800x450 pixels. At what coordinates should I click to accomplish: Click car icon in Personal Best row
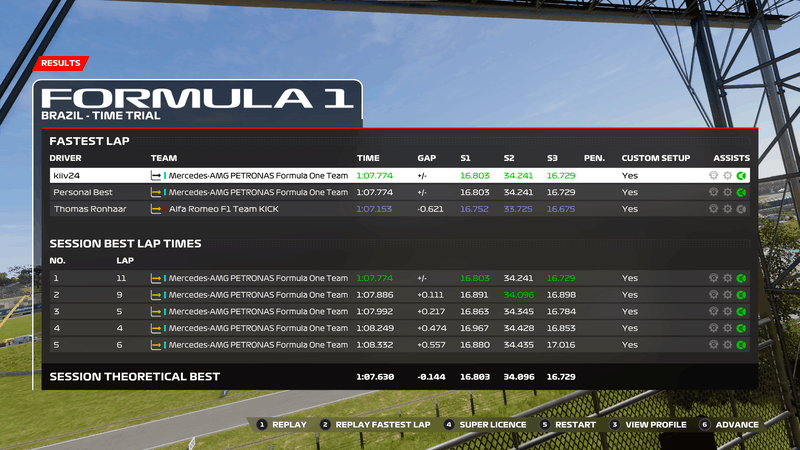pyautogui.click(x=156, y=192)
